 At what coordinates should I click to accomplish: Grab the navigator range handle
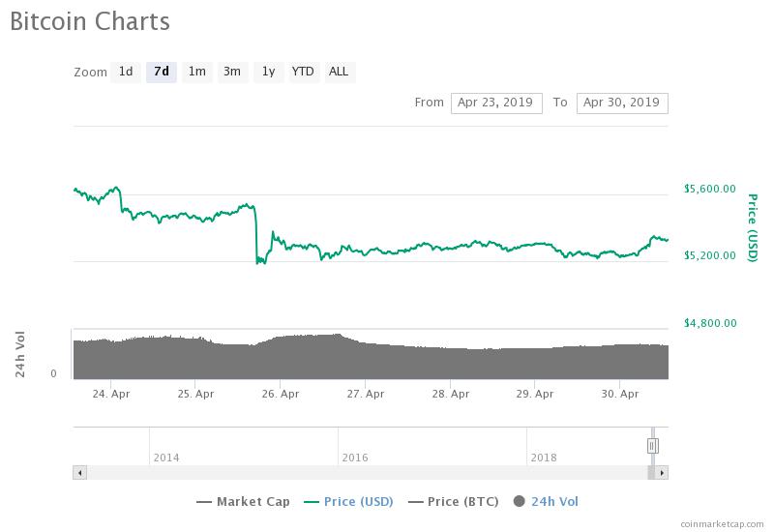pos(652,446)
